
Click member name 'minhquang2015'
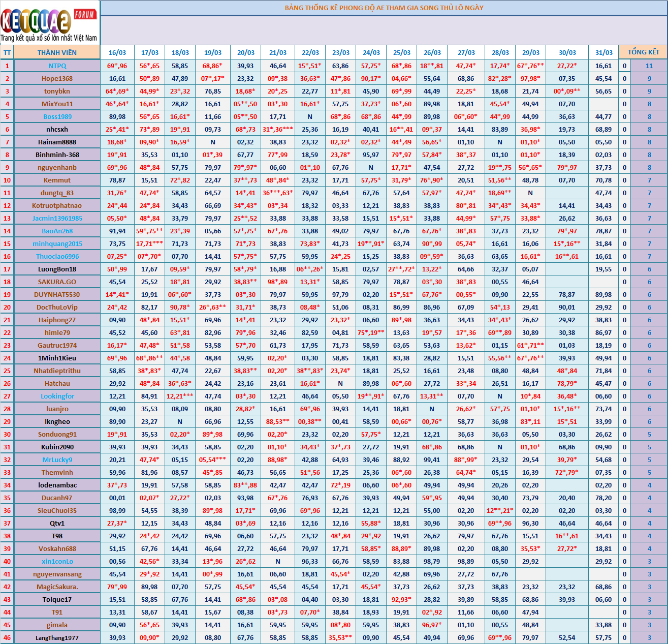tap(57, 243)
